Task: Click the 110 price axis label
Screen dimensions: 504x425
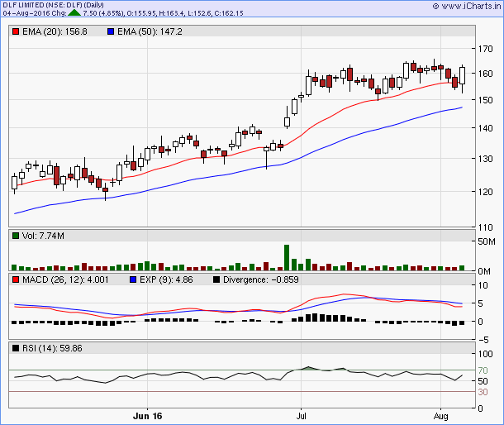Action: coord(485,227)
